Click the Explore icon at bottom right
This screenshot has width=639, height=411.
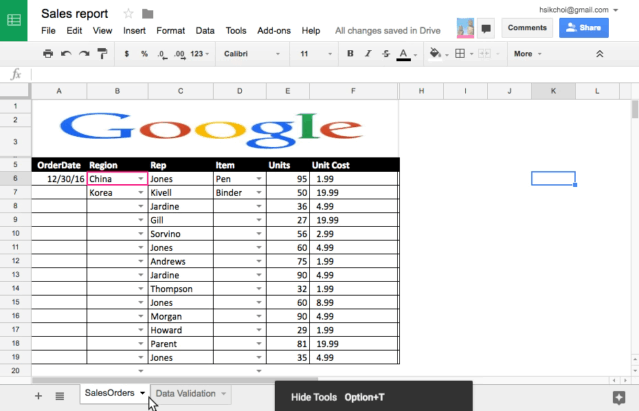(619, 398)
